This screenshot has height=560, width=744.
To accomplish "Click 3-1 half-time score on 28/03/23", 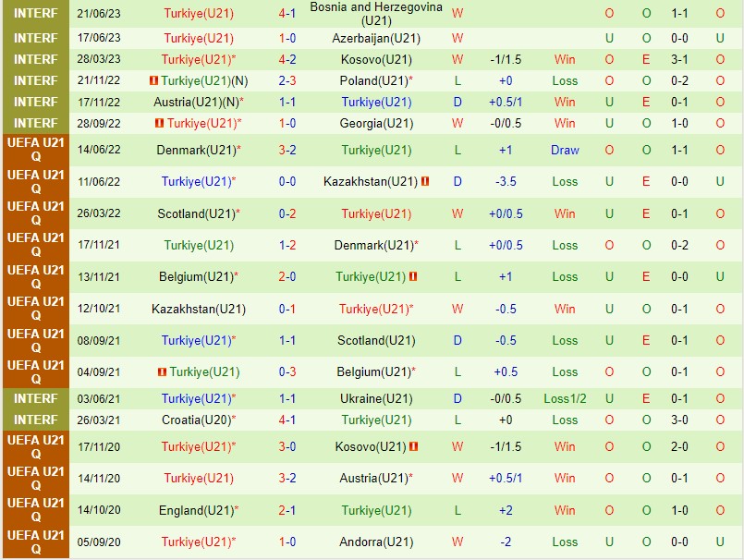I will tap(679, 60).
